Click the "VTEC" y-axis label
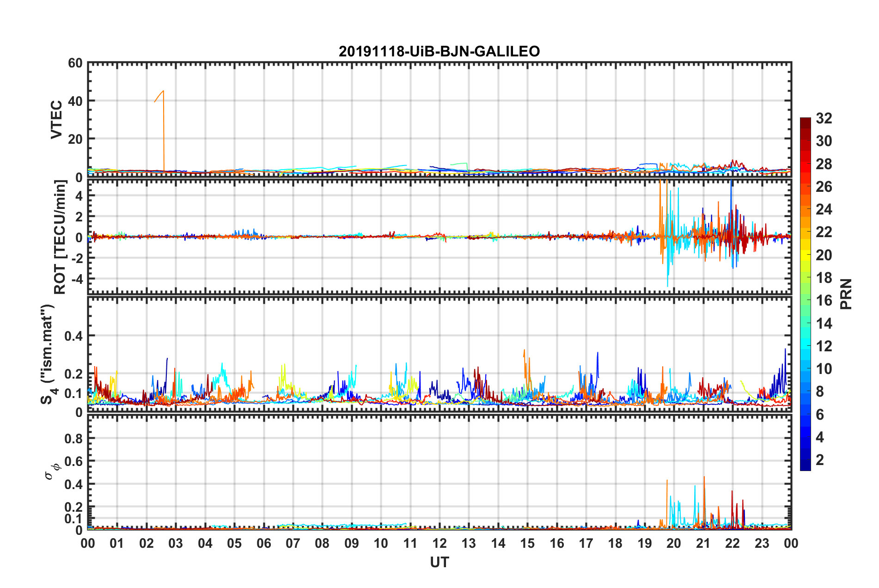879x588 pixels. 56,120
